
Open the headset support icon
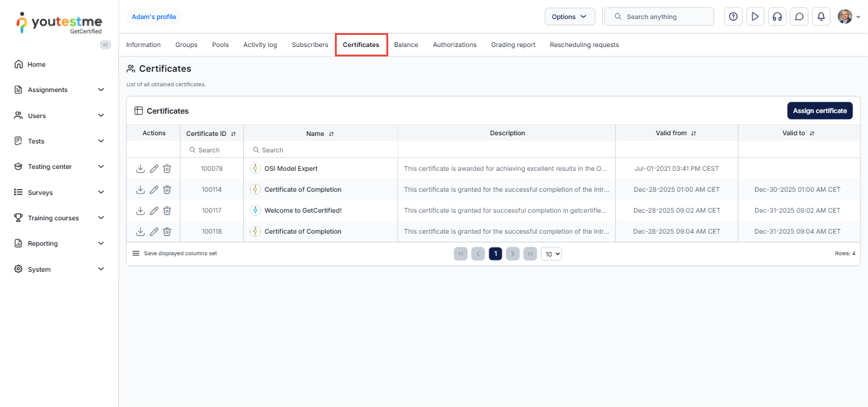776,17
